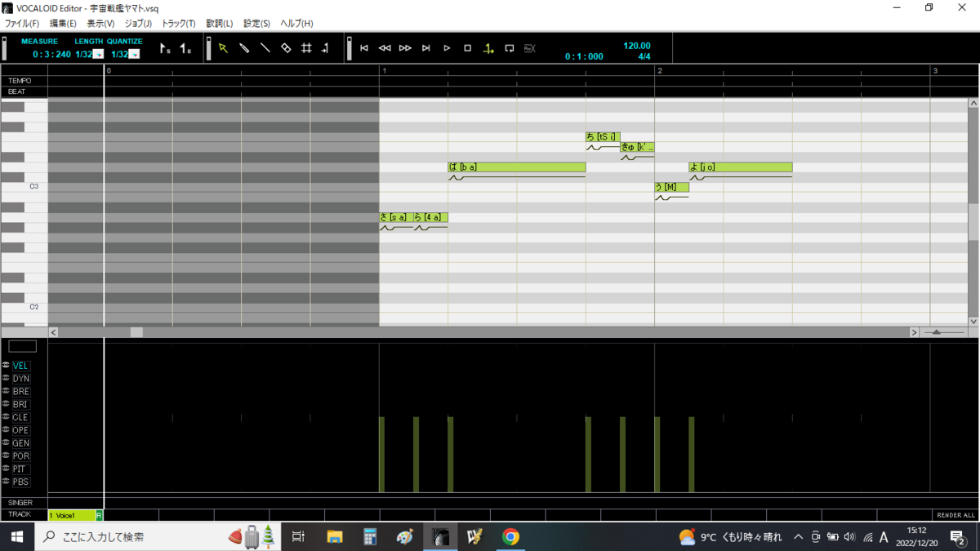Start playback with the play button
Screen dimensions: 980x551
point(447,48)
